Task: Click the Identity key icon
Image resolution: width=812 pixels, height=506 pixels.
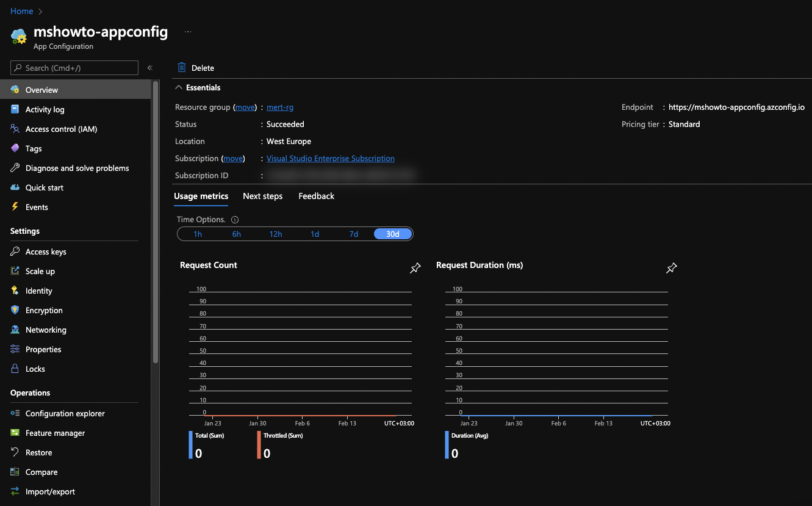Action: (15, 291)
